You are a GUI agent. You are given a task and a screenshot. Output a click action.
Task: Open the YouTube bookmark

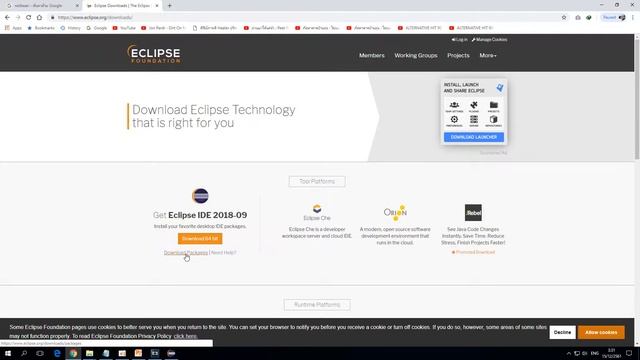click(124, 28)
